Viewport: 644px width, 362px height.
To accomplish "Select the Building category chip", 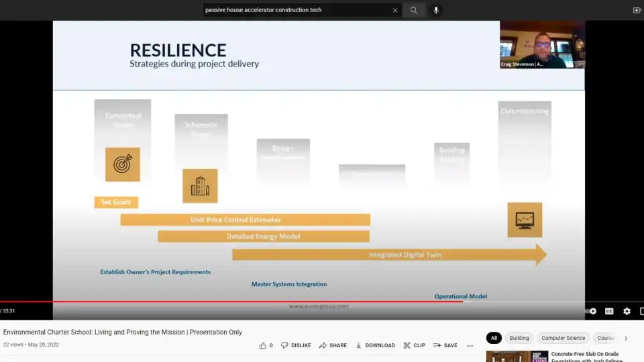I will [519, 338].
